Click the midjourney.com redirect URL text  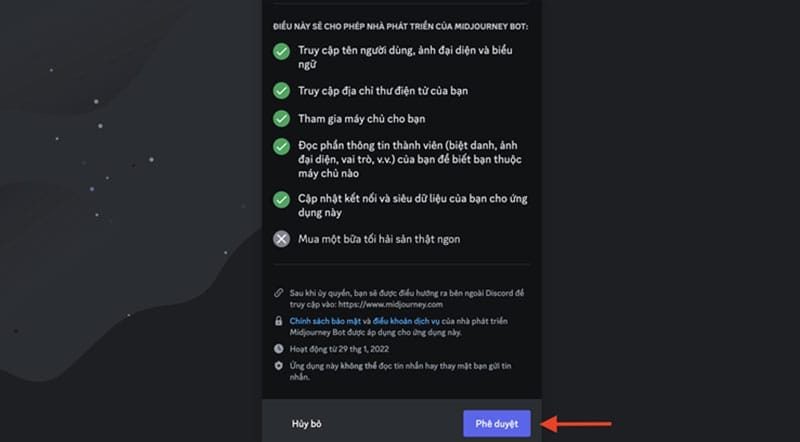click(x=390, y=304)
